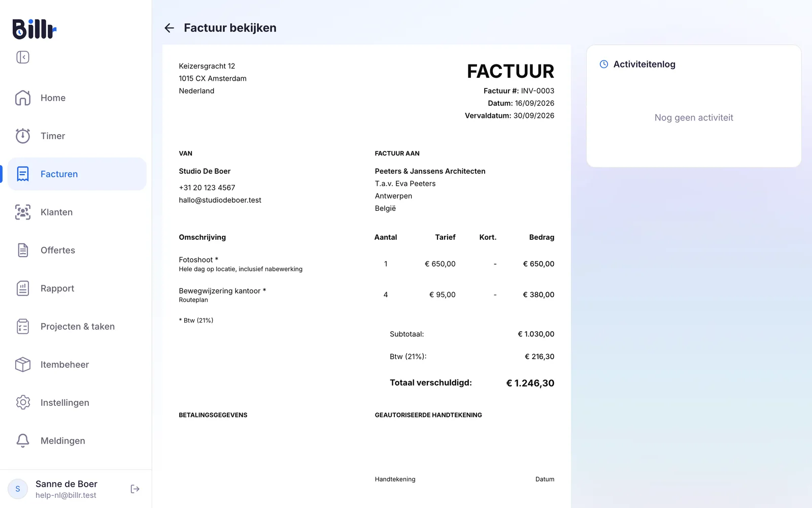Click the invoice number INV-0003
The image size is (812, 508).
pyautogui.click(x=537, y=91)
